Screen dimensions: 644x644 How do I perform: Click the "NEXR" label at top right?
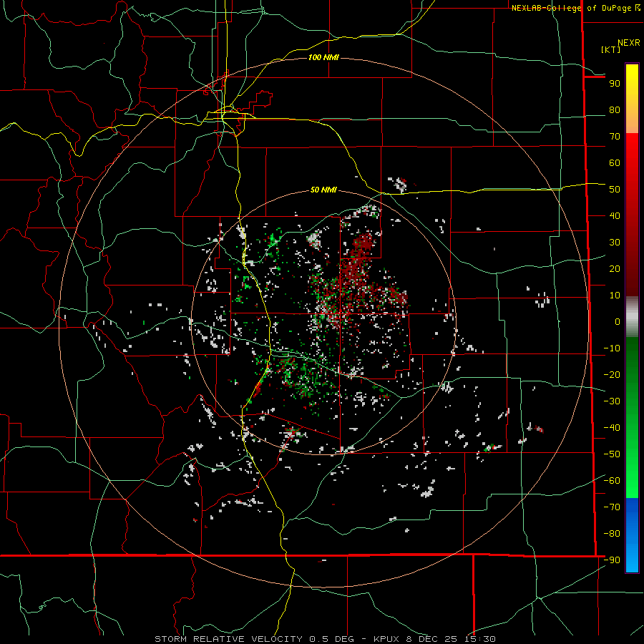point(629,43)
